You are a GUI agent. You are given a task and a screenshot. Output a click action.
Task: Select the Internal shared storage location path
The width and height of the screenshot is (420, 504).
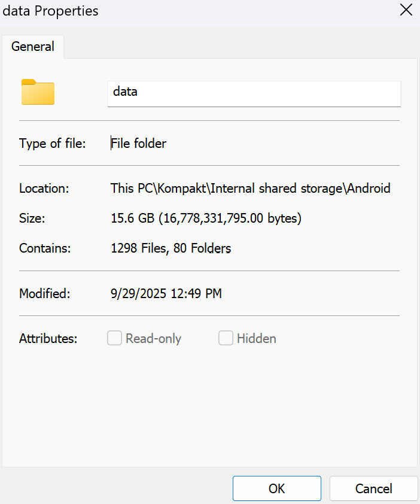[x=250, y=189]
